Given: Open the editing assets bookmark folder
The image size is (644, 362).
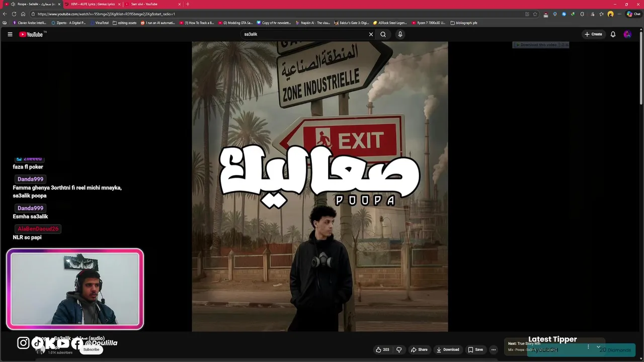Looking at the screenshot, I should [x=125, y=23].
